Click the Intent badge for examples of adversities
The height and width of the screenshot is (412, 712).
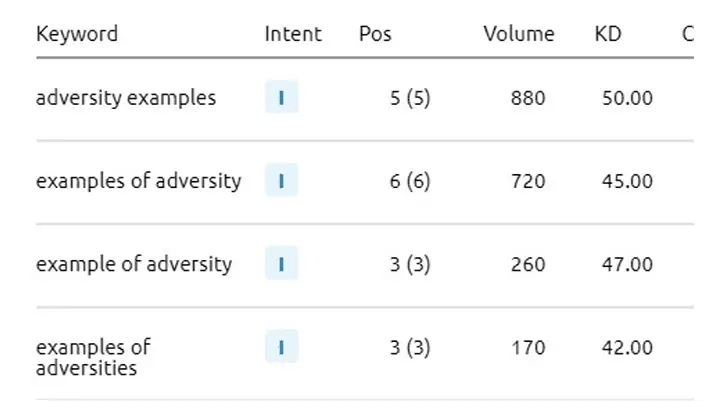[x=281, y=347]
